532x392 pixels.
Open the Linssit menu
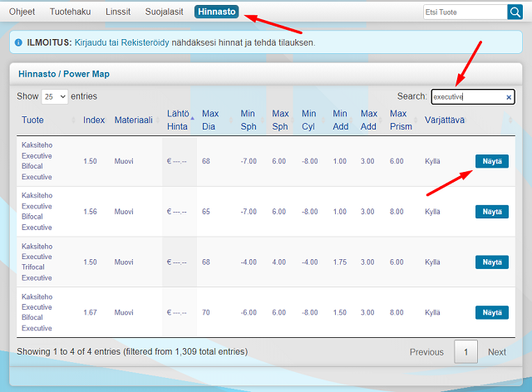coord(117,12)
